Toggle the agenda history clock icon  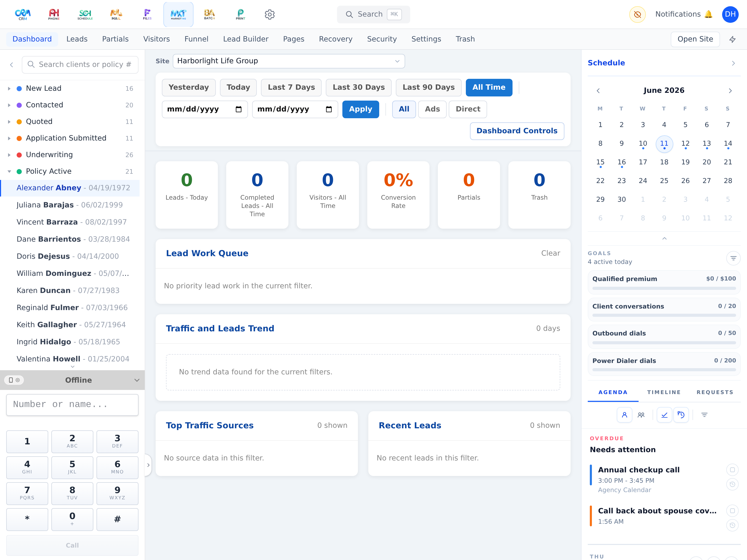681,415
